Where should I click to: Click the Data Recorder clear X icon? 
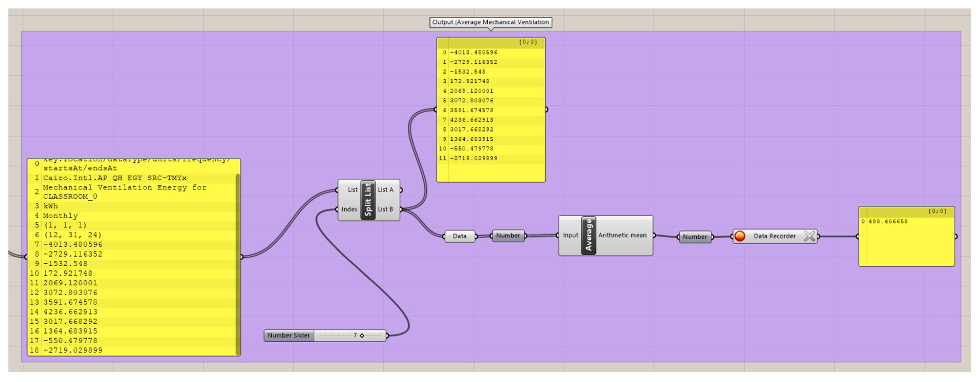(x=809, y=236)
